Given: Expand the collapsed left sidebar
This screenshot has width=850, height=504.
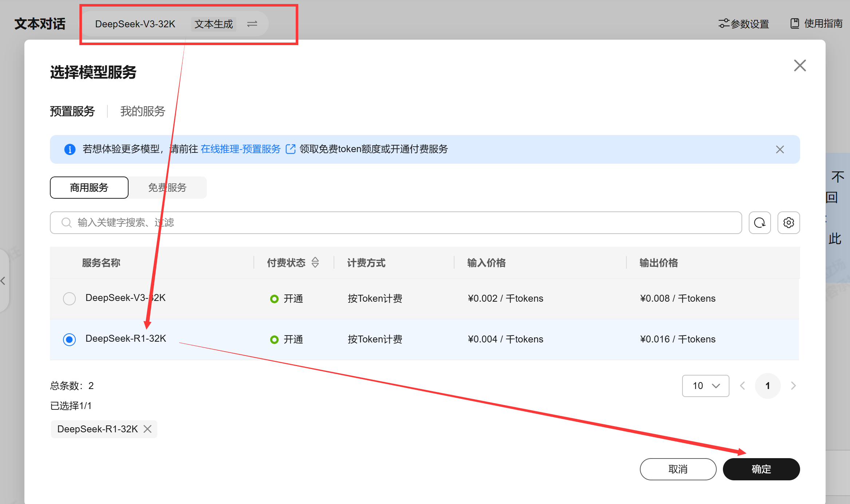Looking at the screenshot, I should coord(3,281).
